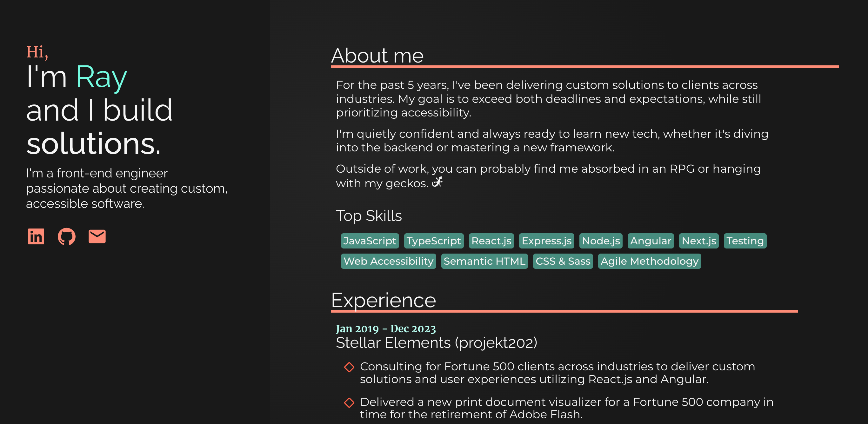Click the gecko emoji after 'geckos.'

click(x=437, y=182)
